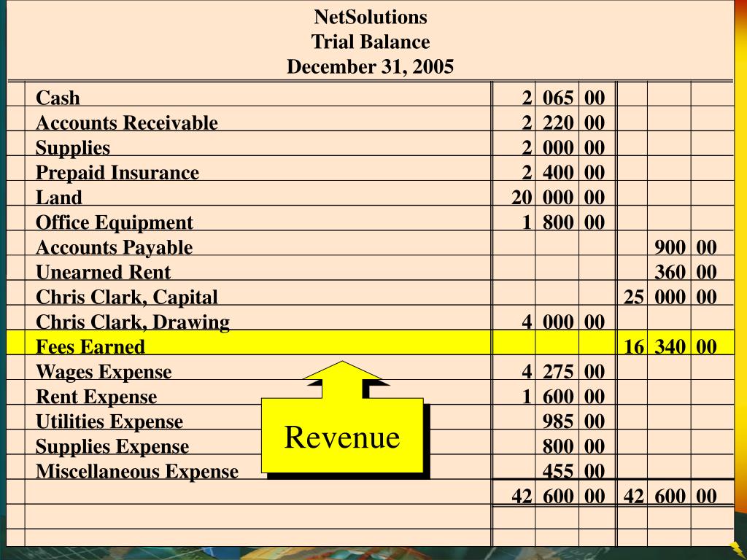This screenshot has height=560, width=747.
Task: Click the Trial Balance heading
Action: (370, 42)
